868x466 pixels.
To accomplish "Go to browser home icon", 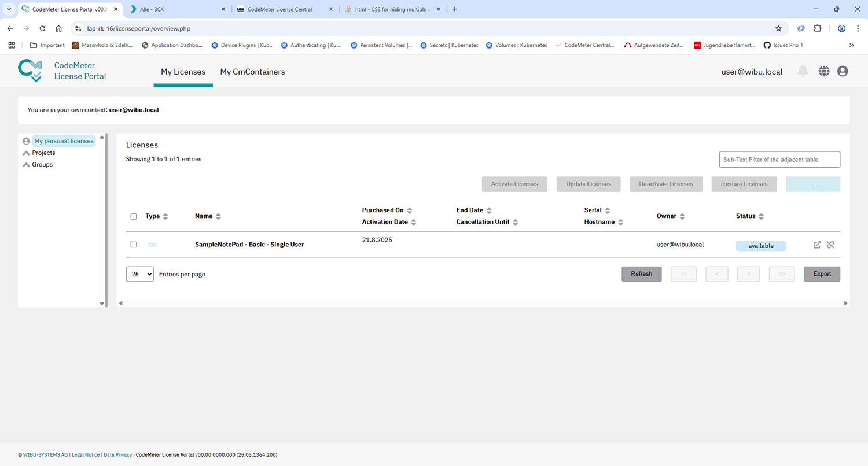I will point(59,28).
